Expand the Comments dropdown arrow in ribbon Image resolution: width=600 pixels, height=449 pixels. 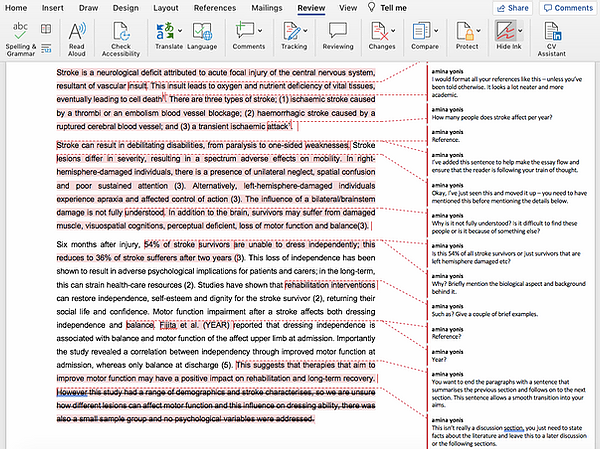coord(260,31)
